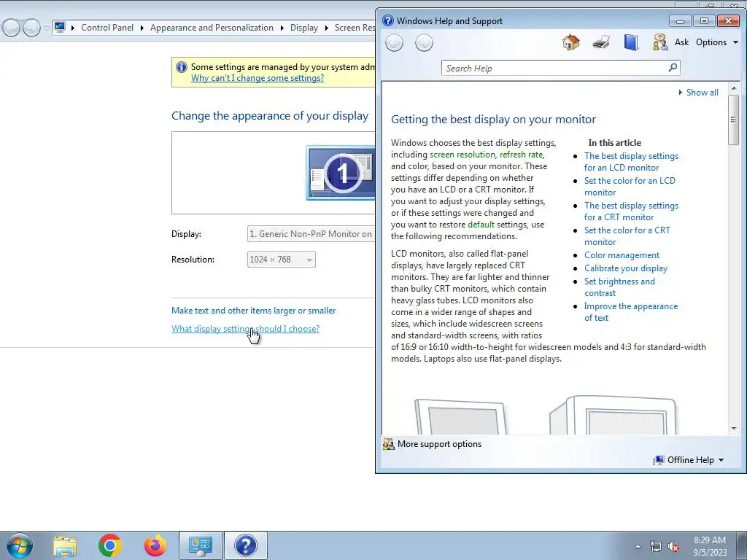Click More support options link
Viewport: 747px width, 560px height.
point(439,444)
